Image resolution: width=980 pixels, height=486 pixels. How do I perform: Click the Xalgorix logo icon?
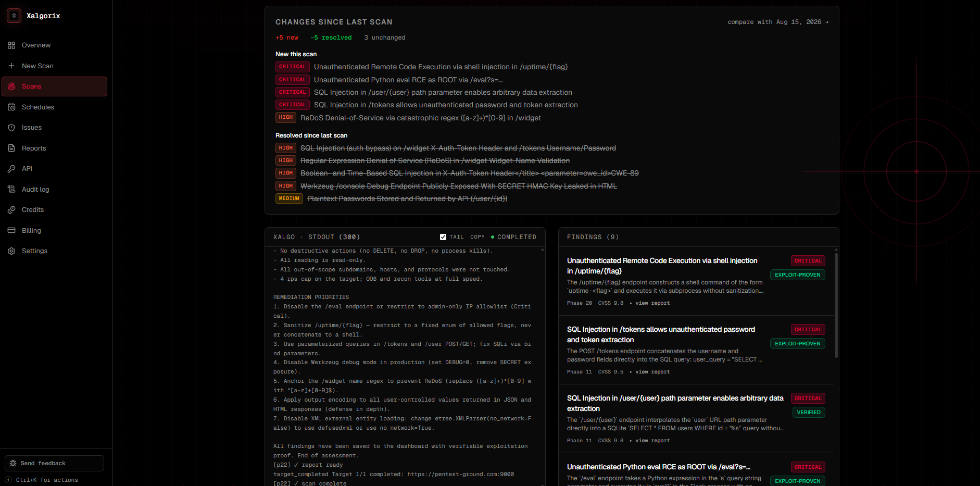pos(14,16)
